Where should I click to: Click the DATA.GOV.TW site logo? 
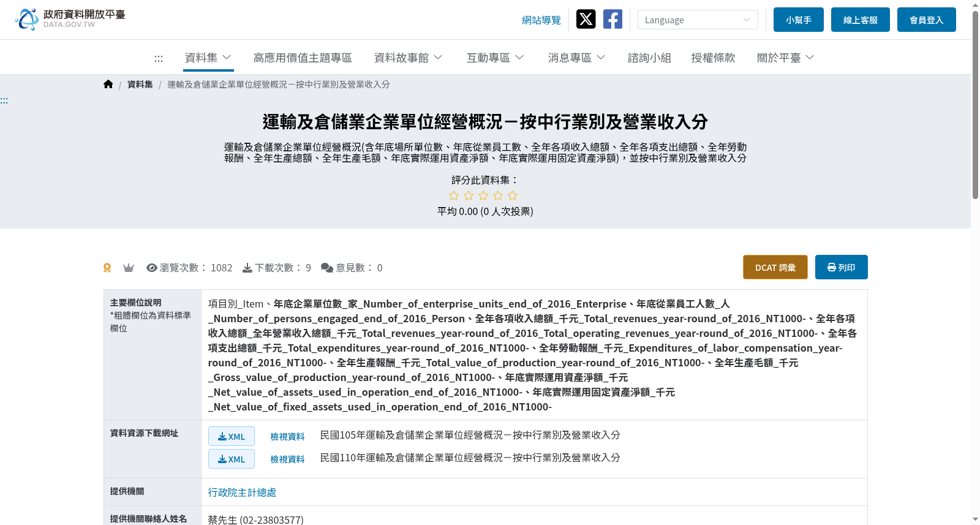[70, 19]
